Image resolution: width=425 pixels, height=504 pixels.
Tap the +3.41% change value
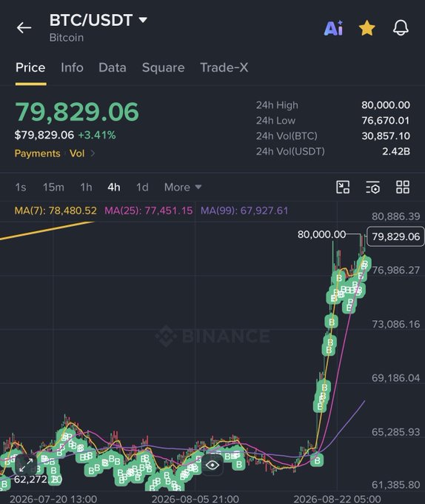(97, 135)
